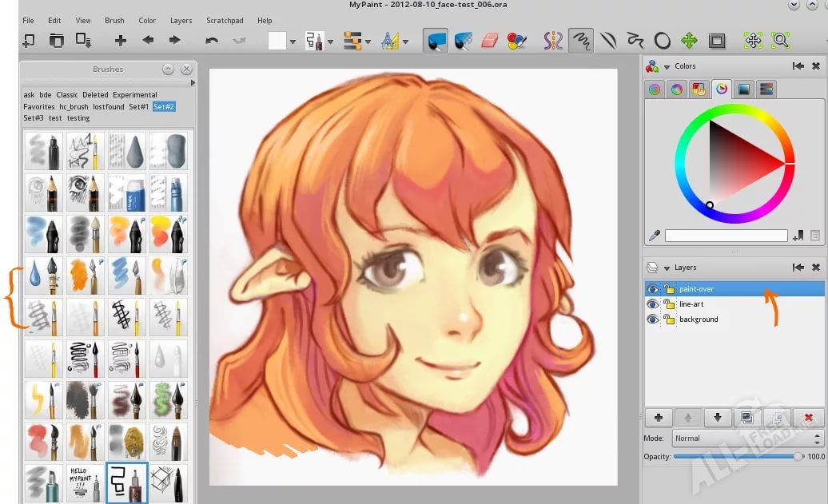The width and height of the screenshot is (828, 504).
Task: Select the freehand drawing mode icon
Action: click(581, 40)
